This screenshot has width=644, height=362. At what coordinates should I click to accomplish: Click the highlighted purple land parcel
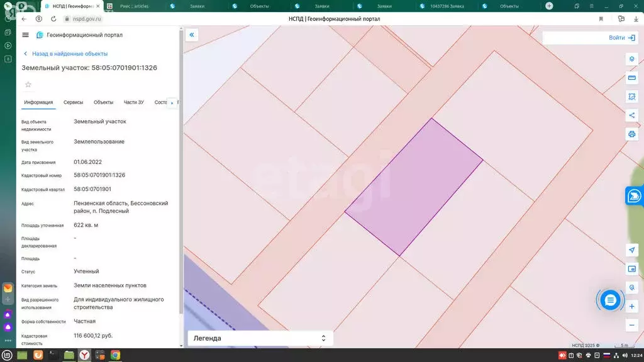(x=414, y=187)
